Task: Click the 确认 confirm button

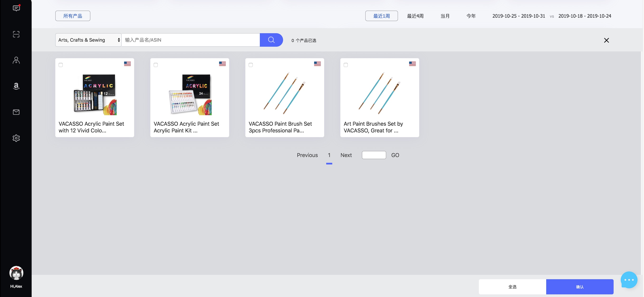Action: 580,287
